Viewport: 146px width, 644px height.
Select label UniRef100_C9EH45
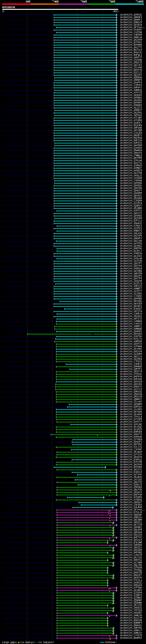[131, 35]
